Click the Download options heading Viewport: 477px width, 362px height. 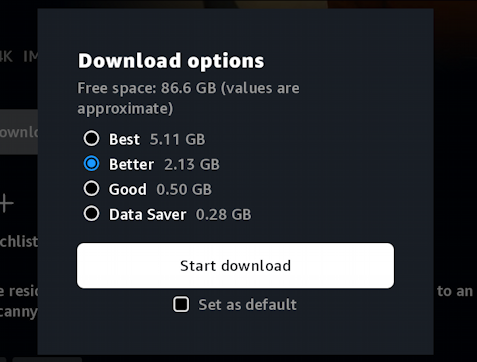click(x=171, y=61)
